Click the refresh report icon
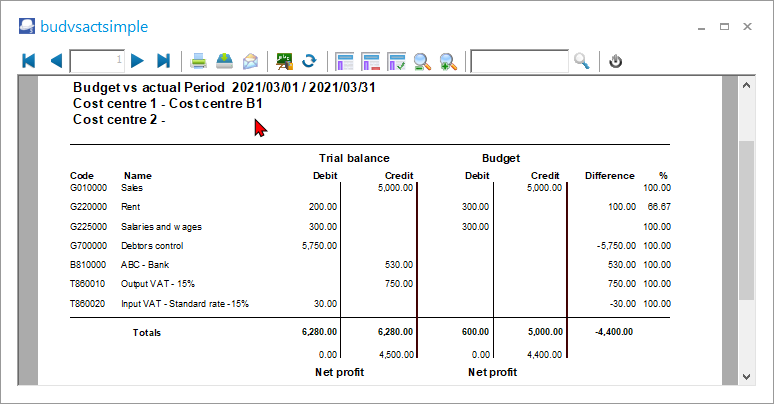This screenshot has height=404, width=774. point(310,61)
